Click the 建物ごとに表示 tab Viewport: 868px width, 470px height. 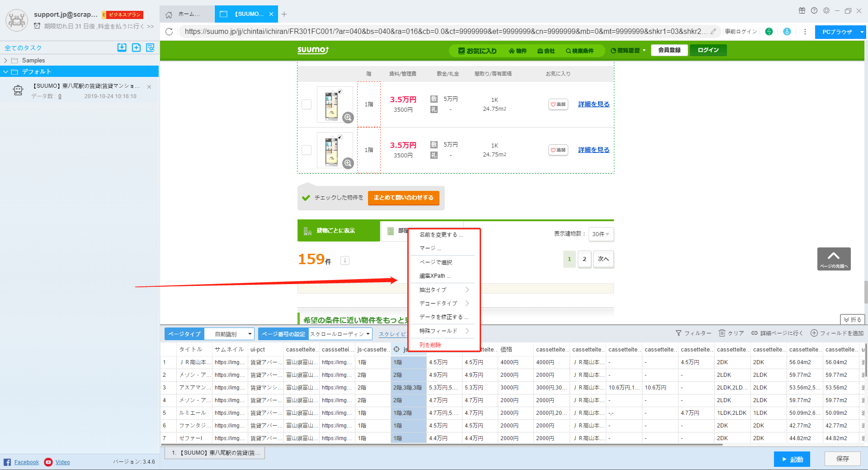(339, 231)
